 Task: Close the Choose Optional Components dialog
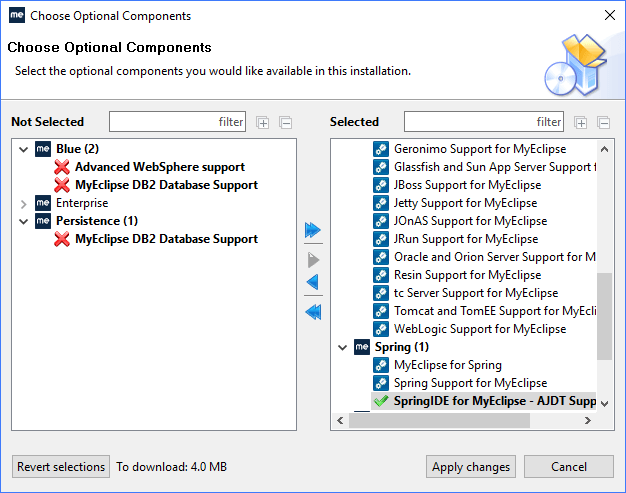[610, 15]
